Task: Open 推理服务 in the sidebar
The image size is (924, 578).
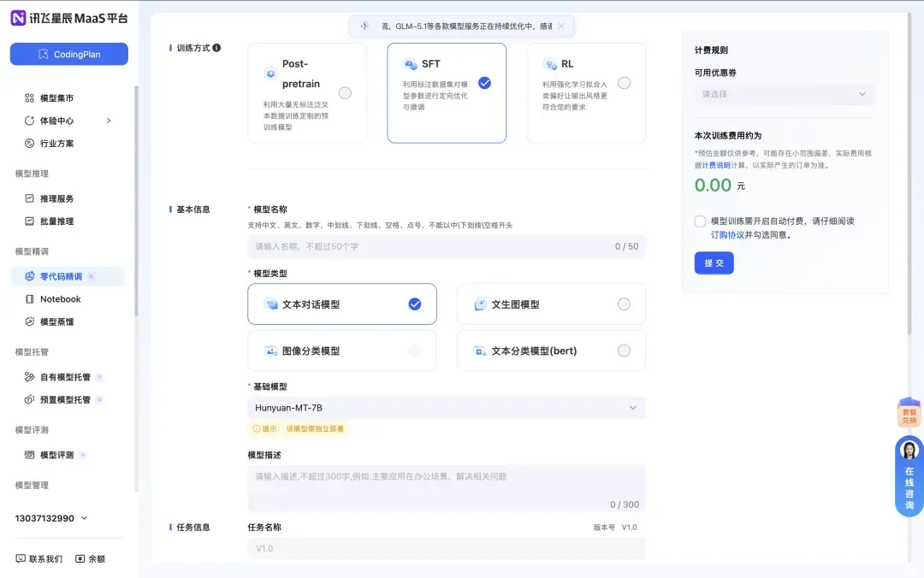Action: click(x=56, y=198)
